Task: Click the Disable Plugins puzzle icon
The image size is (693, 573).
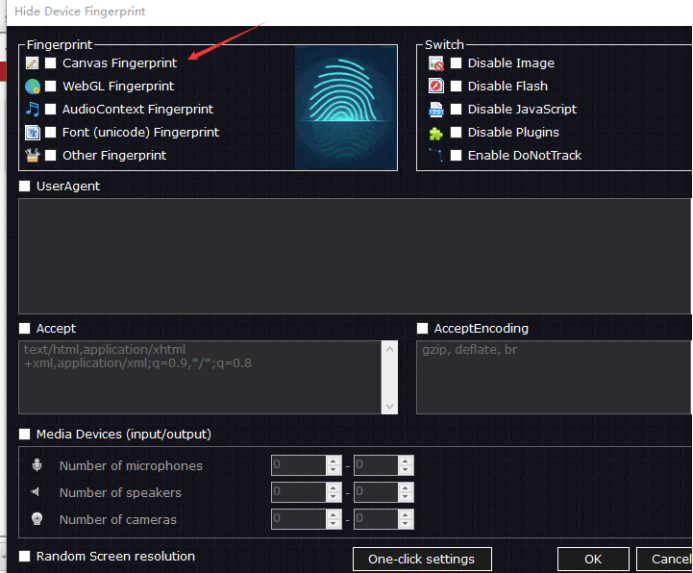Action: [x=436, y=132]
